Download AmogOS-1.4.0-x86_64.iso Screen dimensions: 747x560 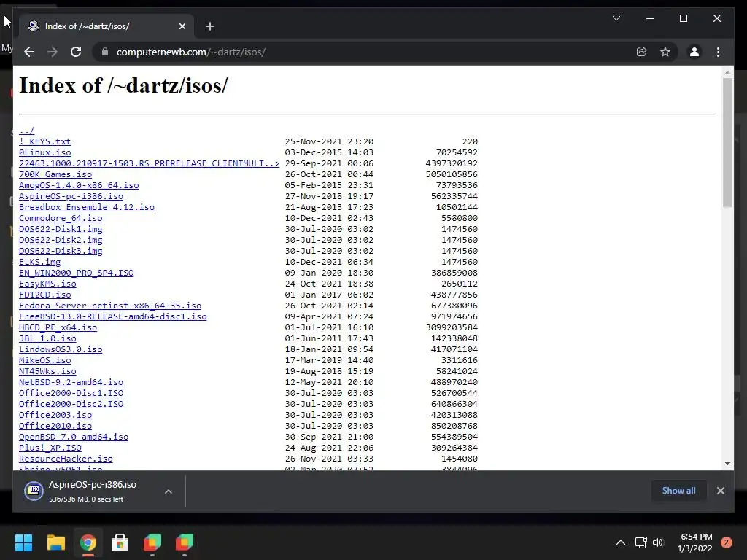coord(79,185)
